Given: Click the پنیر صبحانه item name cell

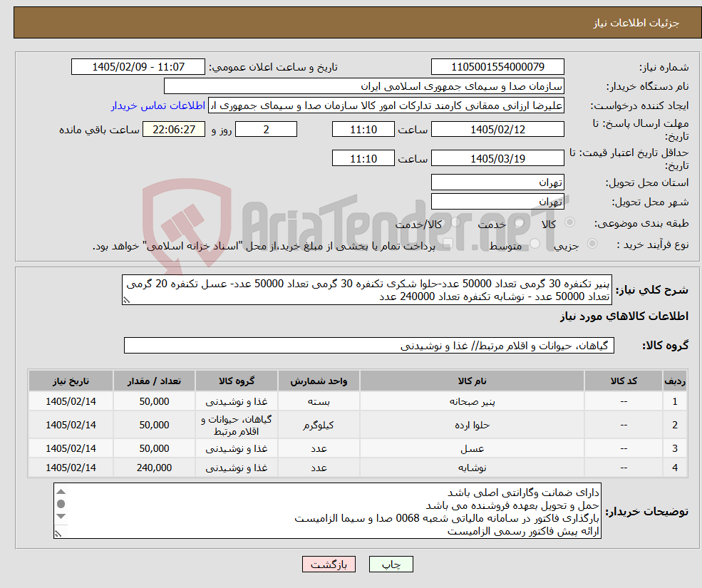Looking at the screenshot, I should point(472,401).
